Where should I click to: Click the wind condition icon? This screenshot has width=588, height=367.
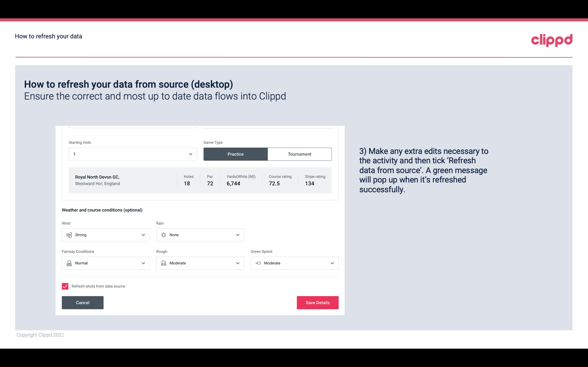pyautogui.click(x=69, y=235)
